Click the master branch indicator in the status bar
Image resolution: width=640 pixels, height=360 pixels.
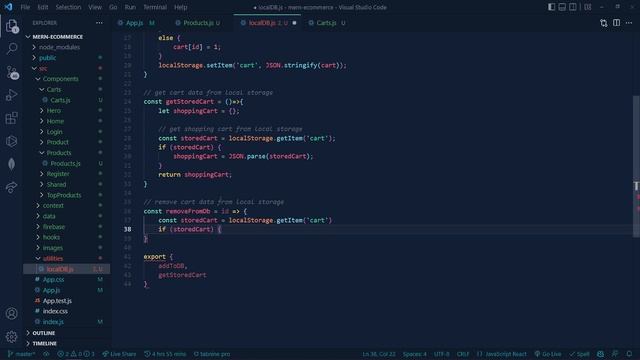[21, 354]
